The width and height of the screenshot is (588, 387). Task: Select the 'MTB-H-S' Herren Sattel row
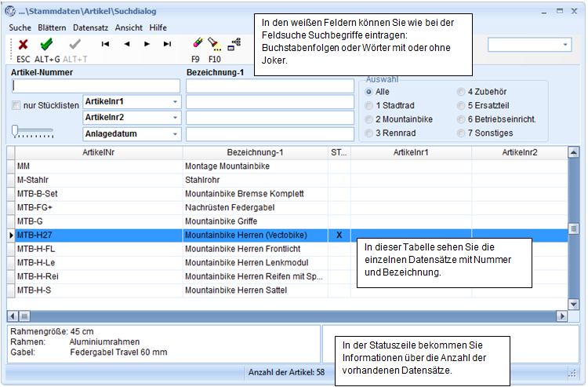[x=287, y=290]
